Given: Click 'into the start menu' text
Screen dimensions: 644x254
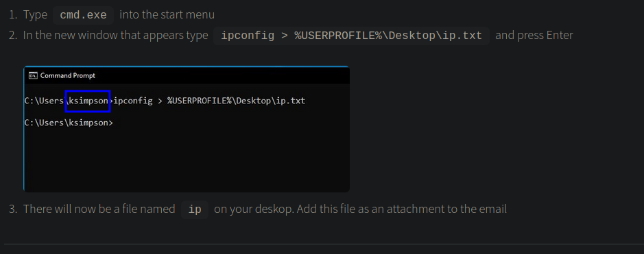Looking at the screenshot, I should click(167, 15).
